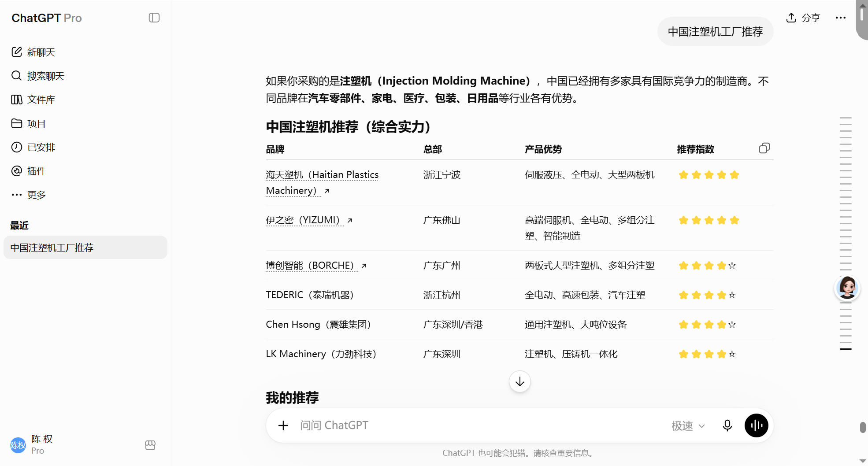
Task: Copy the table with the copy icon
Action: click(764, 148)
